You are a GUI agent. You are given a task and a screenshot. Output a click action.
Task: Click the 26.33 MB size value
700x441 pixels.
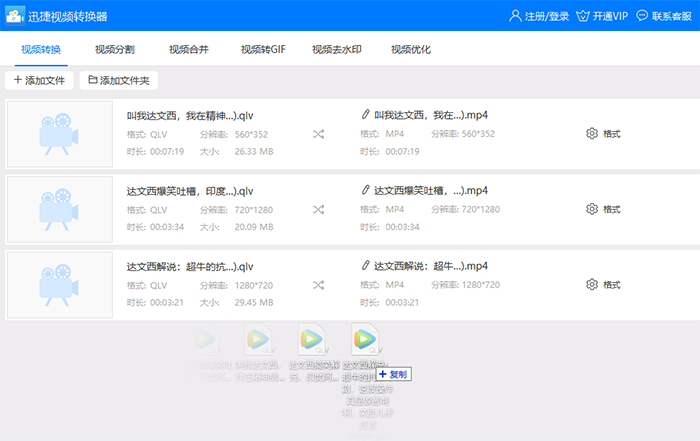[254, 152]
